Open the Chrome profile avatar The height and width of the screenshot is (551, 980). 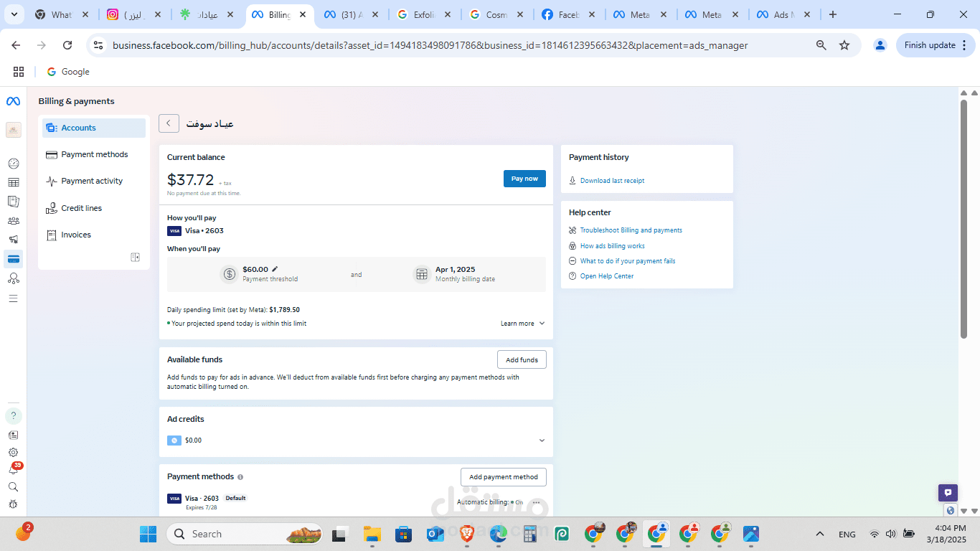tap(880, 45)
